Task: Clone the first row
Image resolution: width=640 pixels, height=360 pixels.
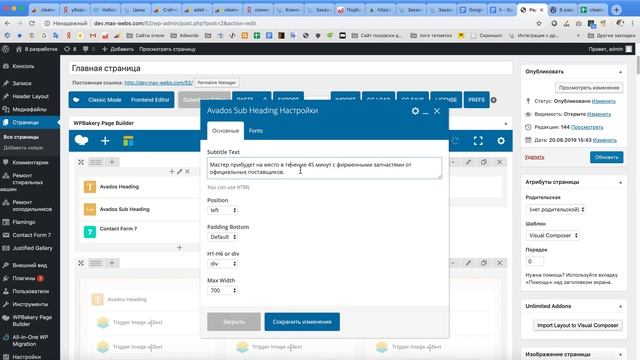Action: 484,162
